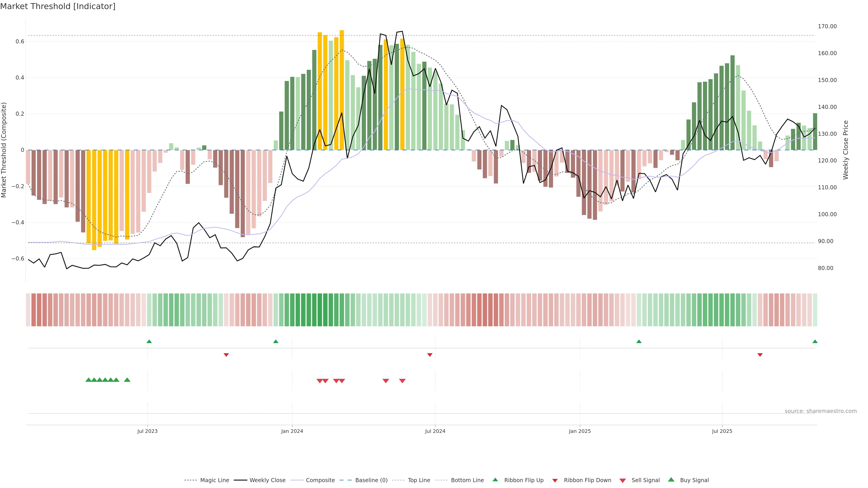The height and width of the screenshot is (488, 868).
Task: Click the Jan 2024 x-axis label
Action: coord(292,431)
